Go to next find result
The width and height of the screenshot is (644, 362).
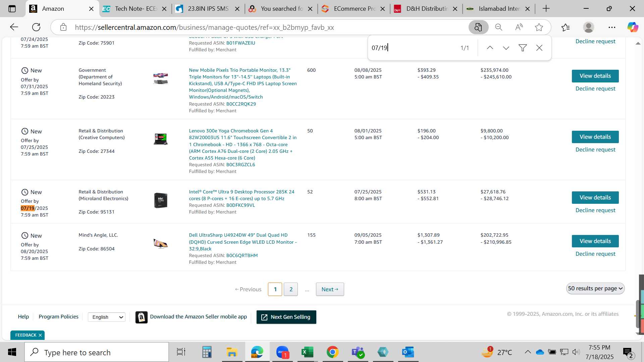point(506,48)
